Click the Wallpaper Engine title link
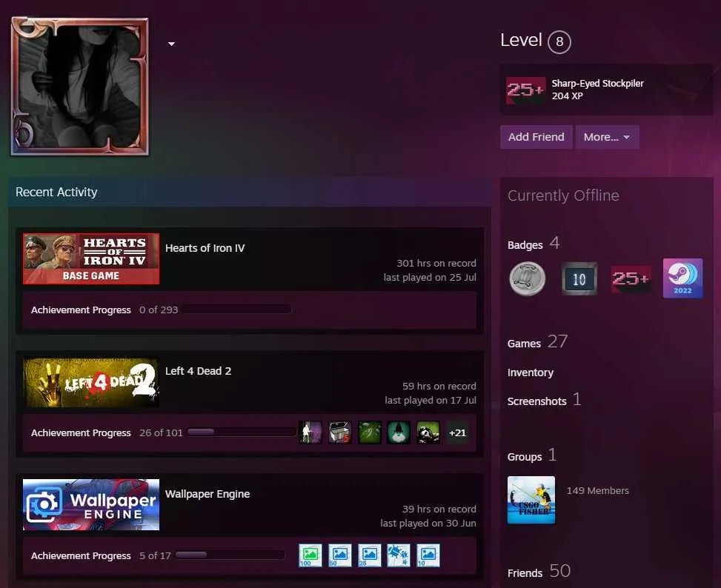This screenshot has height=588, width=721. pyautogui.click(x=207, y=494)
